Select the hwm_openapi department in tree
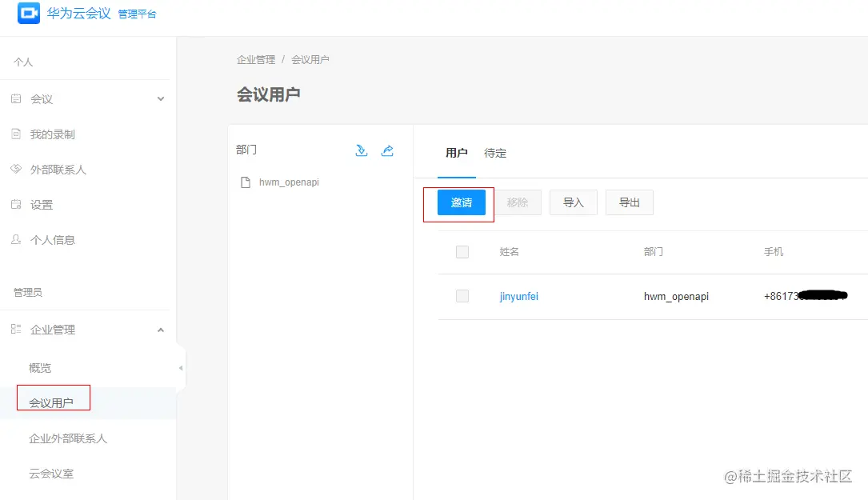 pyautogui.click(x=289, y=182)
